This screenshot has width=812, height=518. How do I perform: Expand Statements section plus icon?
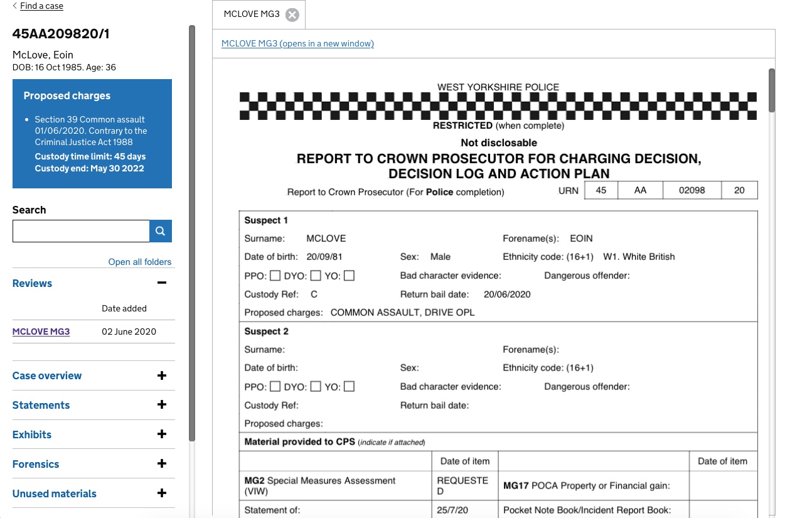[162, 405]
